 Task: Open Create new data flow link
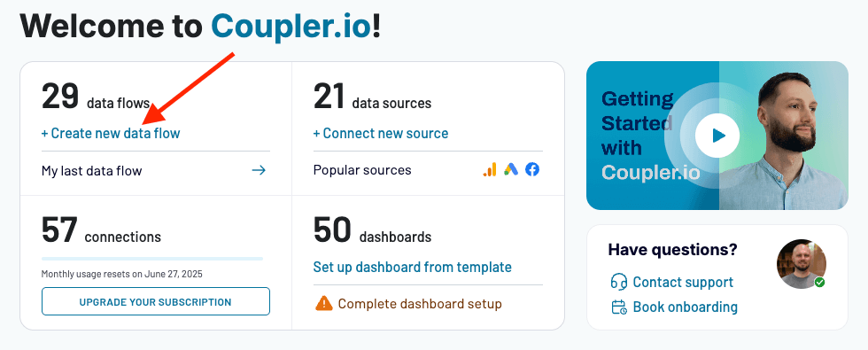point(111,134)
